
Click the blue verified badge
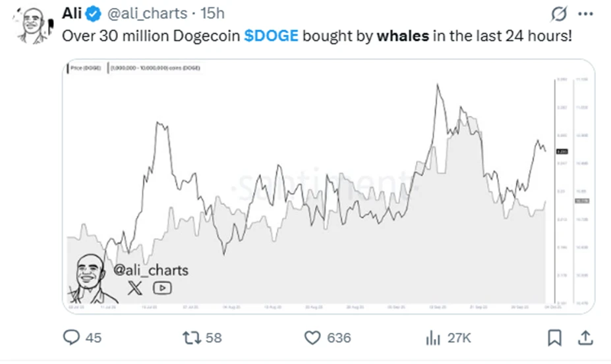(94, 14)
